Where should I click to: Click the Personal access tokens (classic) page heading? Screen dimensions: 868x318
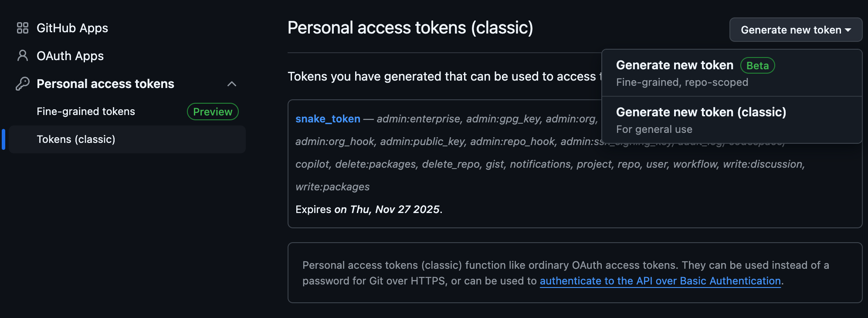tap(410, 28)
